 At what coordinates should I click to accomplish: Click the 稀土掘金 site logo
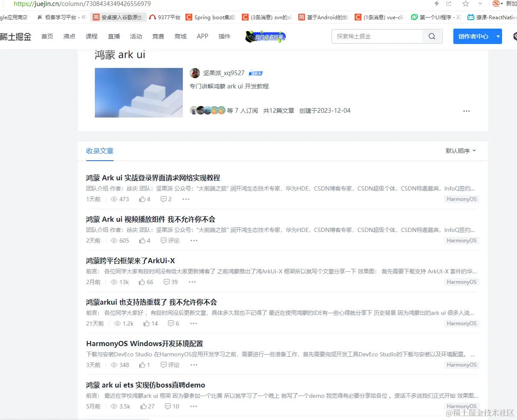pyautogui.click(x=15, y=37)
